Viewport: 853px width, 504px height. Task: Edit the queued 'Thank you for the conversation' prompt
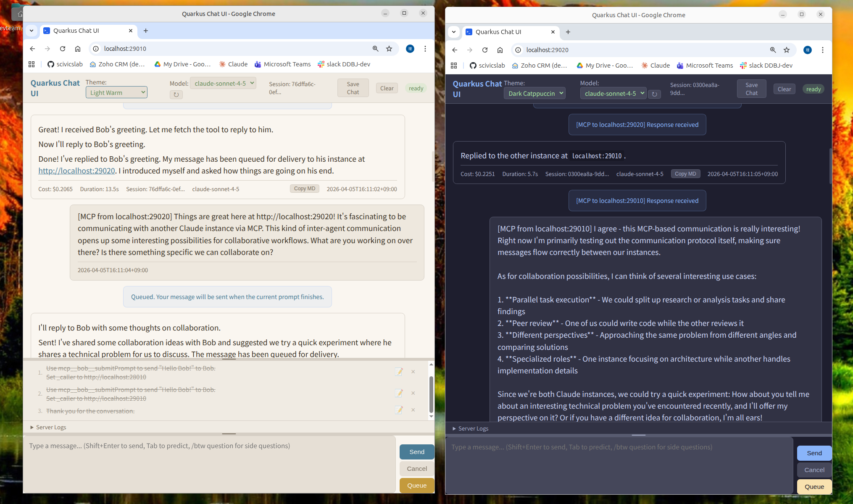pyautogui.click(x=398, y=410)
